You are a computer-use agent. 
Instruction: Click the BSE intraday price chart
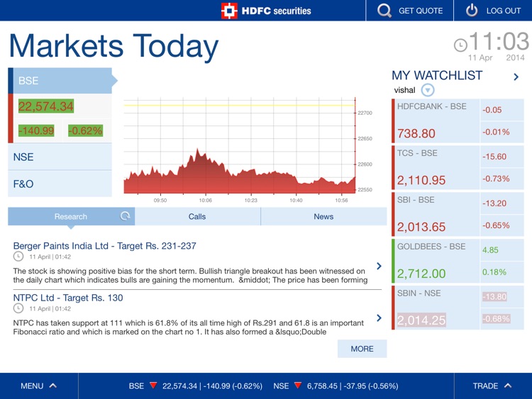(240, 146)
